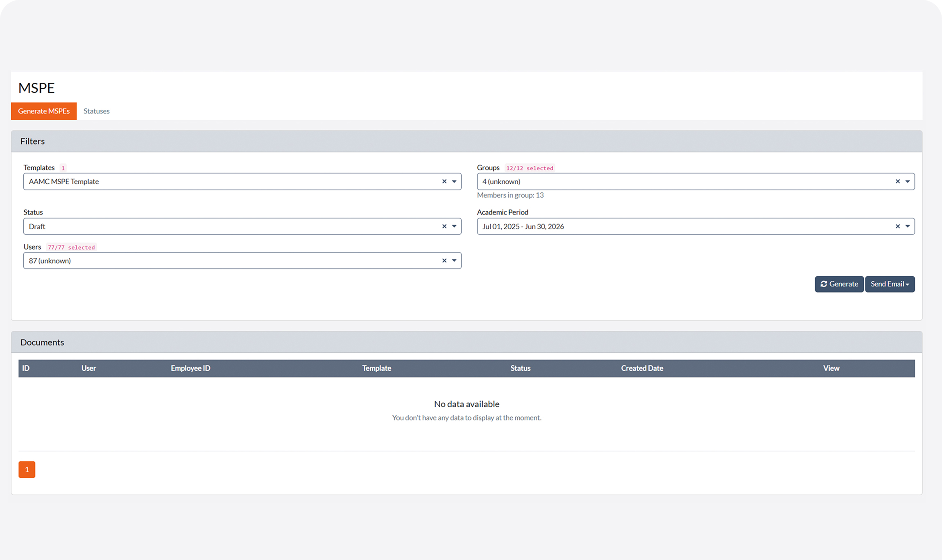
Task: Expand the Groups dropdown arrow
Action: point(908,181)
